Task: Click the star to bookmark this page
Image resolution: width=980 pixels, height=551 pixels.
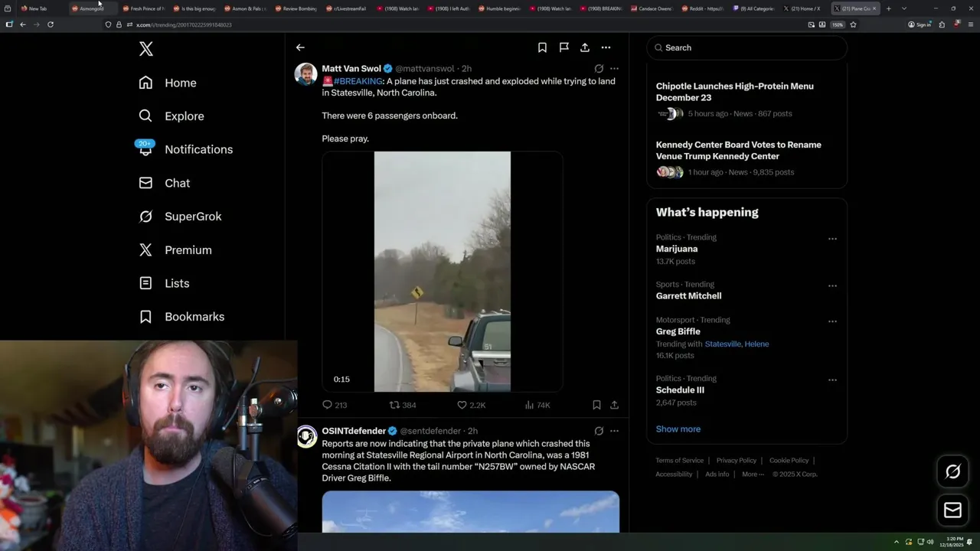Action: coord(853,24)
